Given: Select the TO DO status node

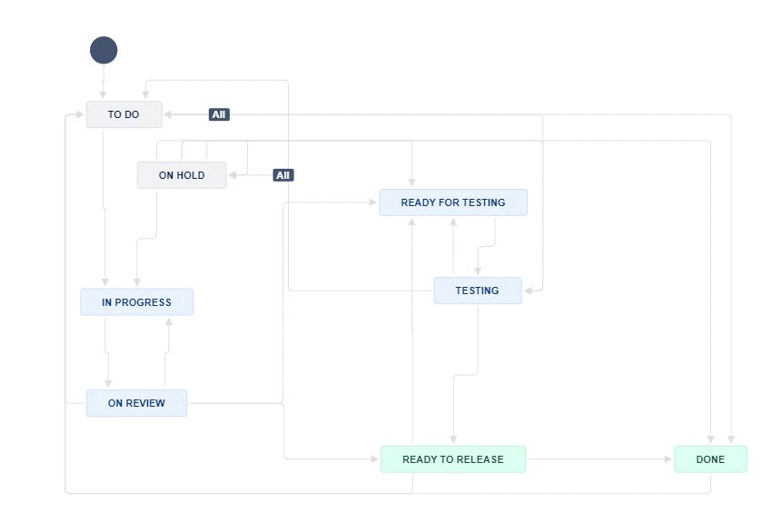Looking at the screenshot, I should [x=124, y=114].
